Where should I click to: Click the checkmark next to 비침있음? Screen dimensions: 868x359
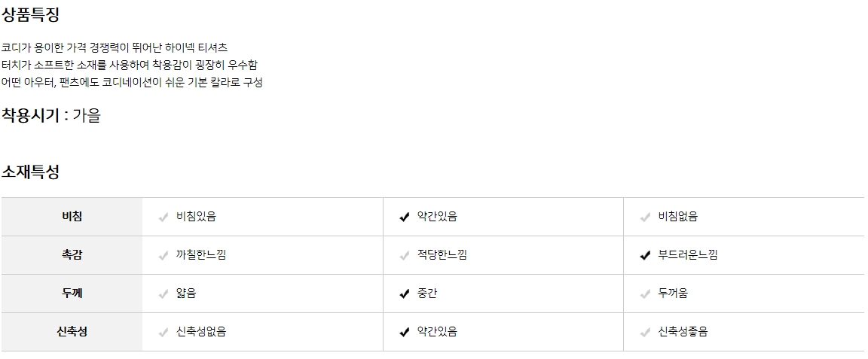(x=164, y=218)
